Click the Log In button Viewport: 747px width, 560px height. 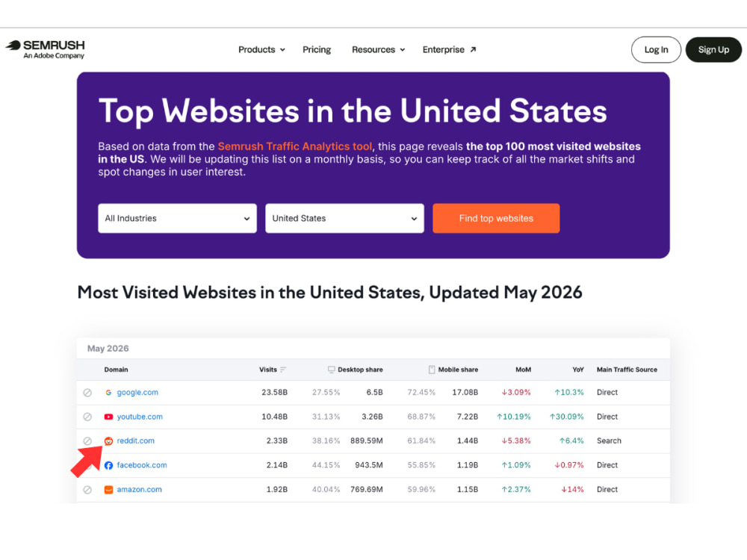tap(656, 49)
